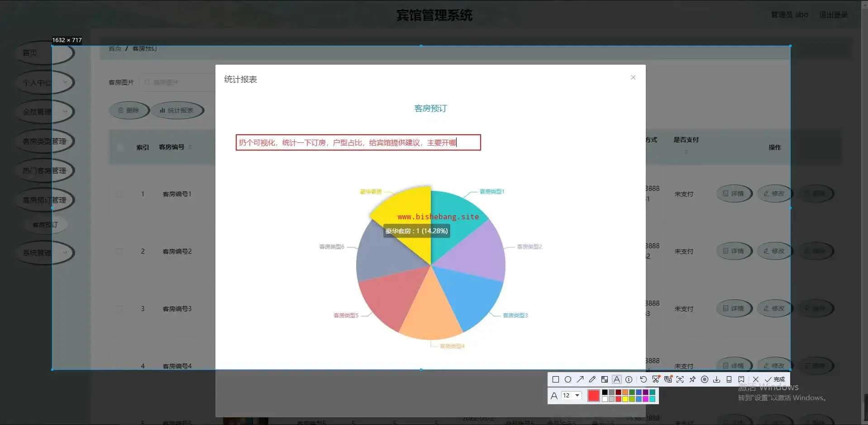Click 修改 for the 客房编号1 row
868x425 pixels.
pos(774,194)
